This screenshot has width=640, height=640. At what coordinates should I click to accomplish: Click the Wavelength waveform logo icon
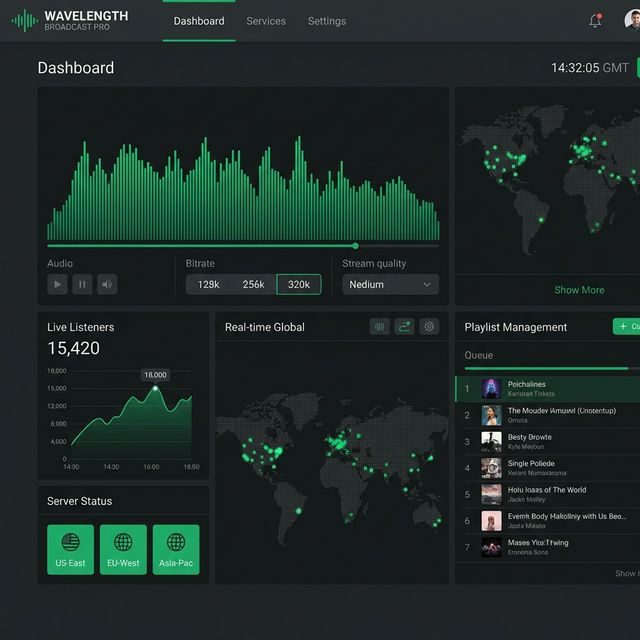point(25,20)
